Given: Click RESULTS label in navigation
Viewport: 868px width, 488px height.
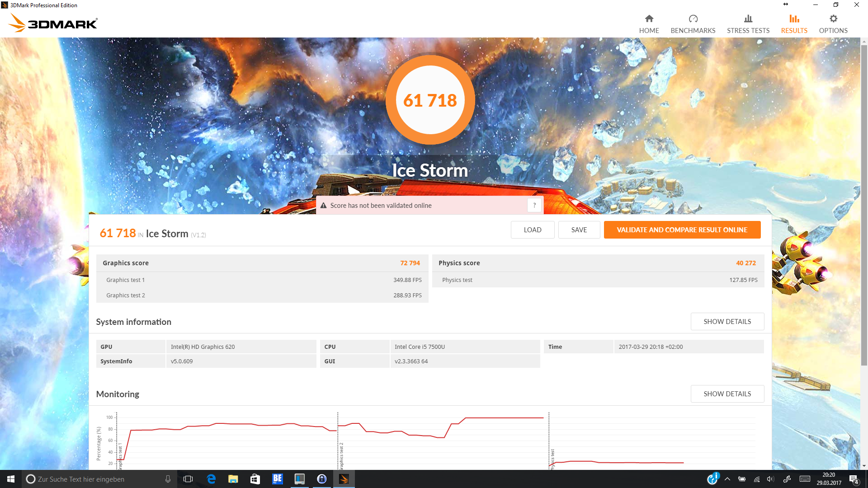Looking at the screenshot, I should 794,31.
